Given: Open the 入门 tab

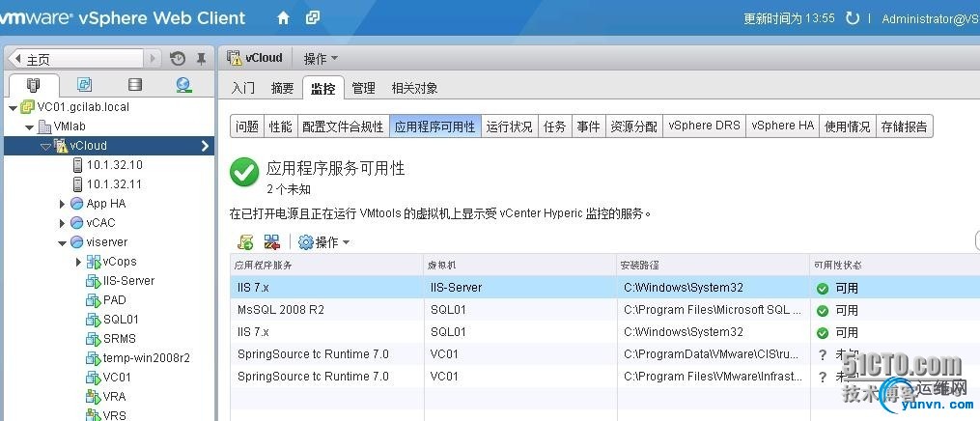Looking at the screenshot, I should (x=242, y=88).
